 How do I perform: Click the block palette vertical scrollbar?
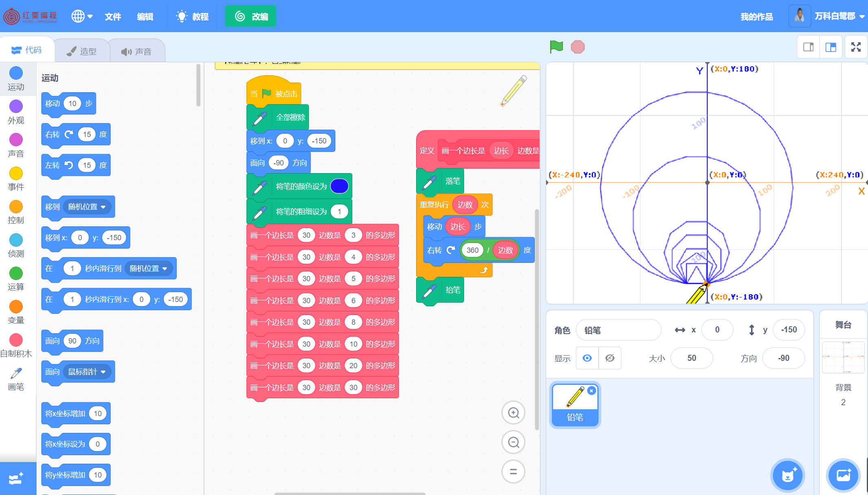[x=198, y=85]
